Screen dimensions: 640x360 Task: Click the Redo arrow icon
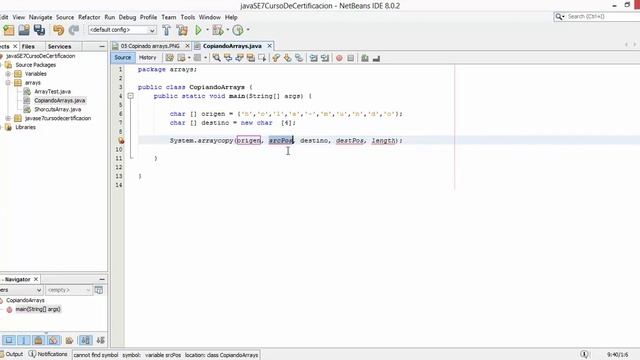pyautogui.click(x=74, y=30)
